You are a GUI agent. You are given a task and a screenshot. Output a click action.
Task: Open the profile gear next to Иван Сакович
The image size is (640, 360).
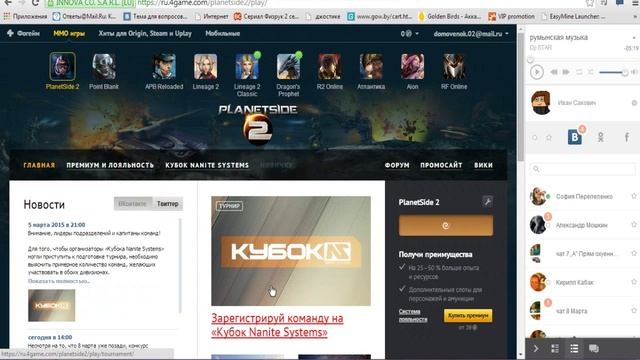[x=634, y=103]
